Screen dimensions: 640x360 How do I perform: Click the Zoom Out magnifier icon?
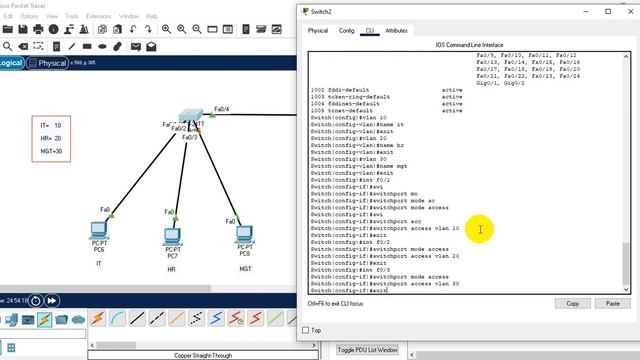197,29
